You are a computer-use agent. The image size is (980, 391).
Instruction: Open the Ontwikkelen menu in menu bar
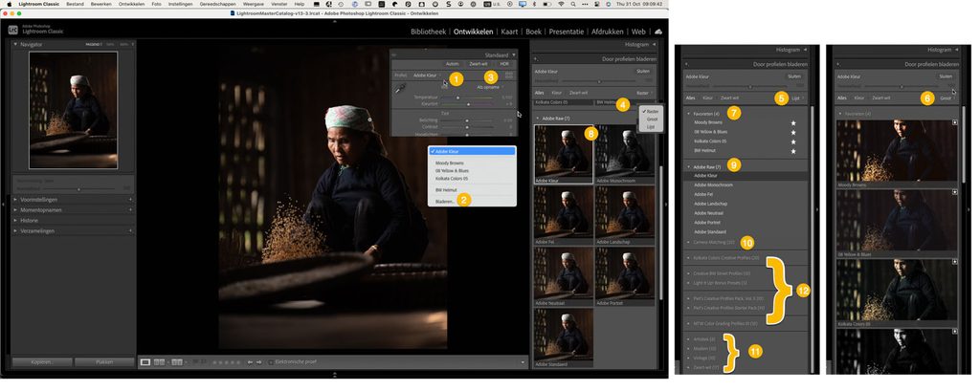pyautogui.click(x=132, y=4)
